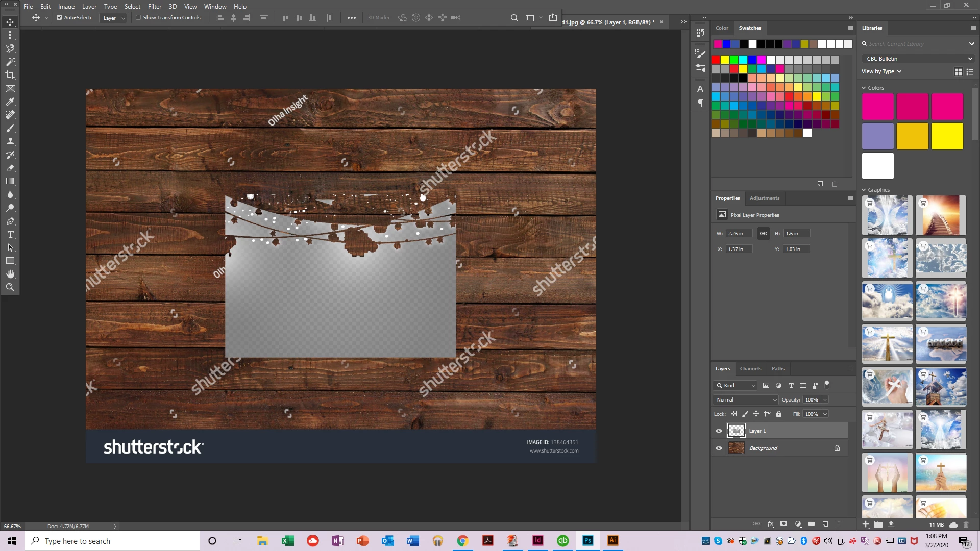Select the Gradient tool
Image resolution: width=980 pixels, height=551 pixels.
[10, 181]
